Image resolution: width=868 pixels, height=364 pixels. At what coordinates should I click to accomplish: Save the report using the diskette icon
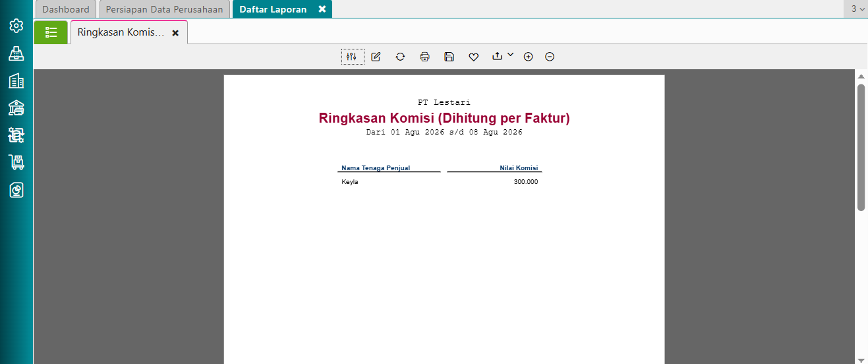coord(449,57)
